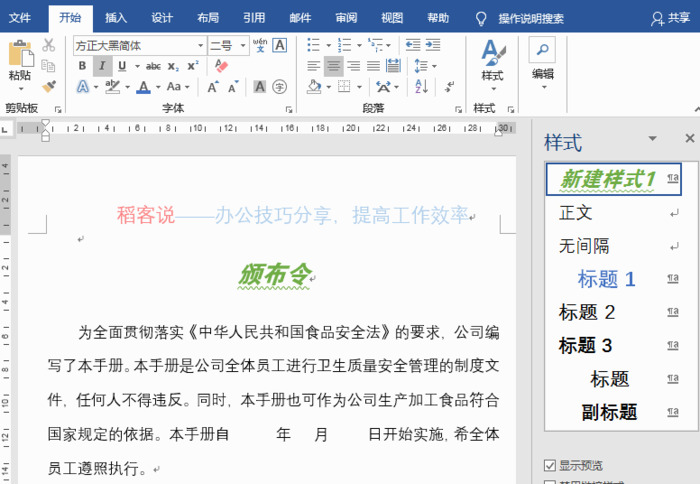
Task: Click the numbered list icon
Action: pyautogui.click(x=344, y=45)
